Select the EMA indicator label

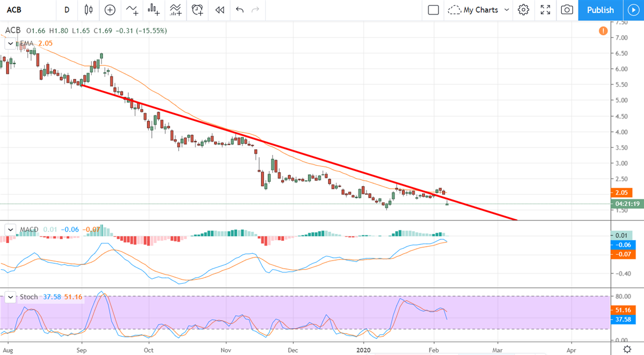click(x=26, y=43)
